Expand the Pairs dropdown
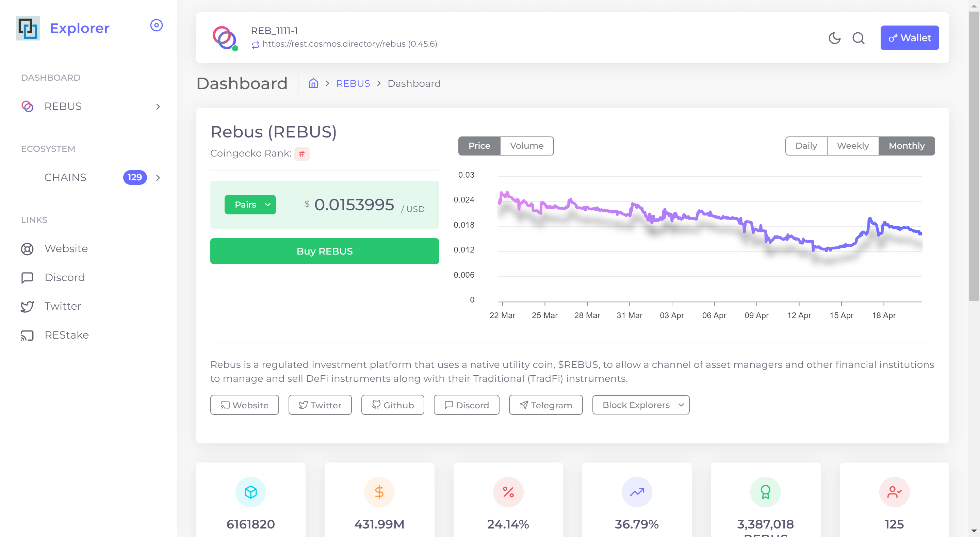980x537 pixels. pos(250,205)
